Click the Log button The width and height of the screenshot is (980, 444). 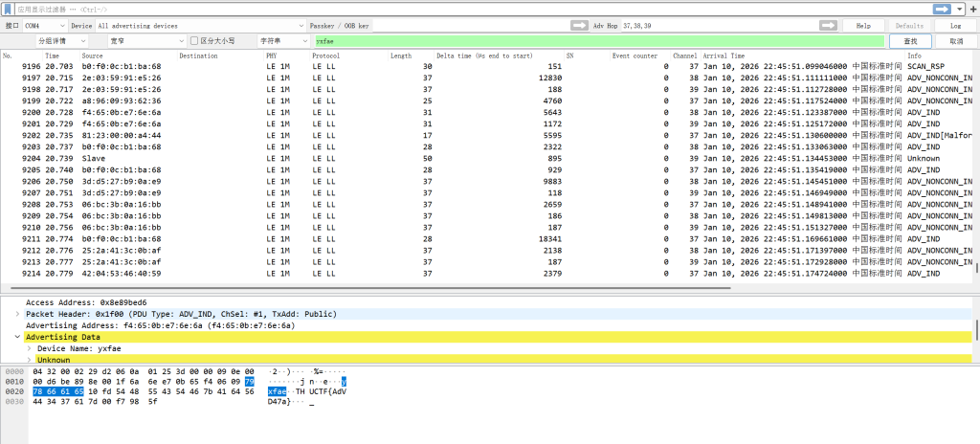955,25
